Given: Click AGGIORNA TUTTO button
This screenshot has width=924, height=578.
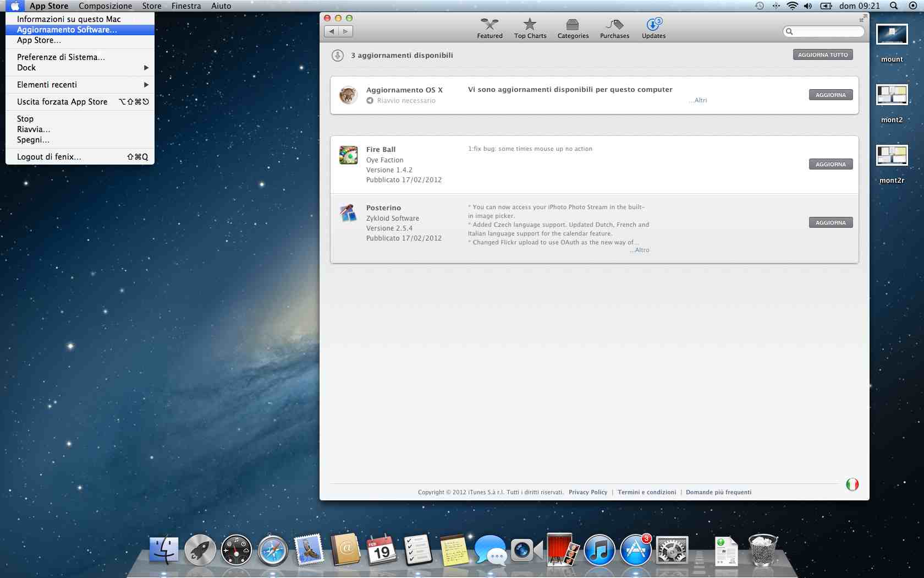Looking at the screenshot, I should pos(823,55).
